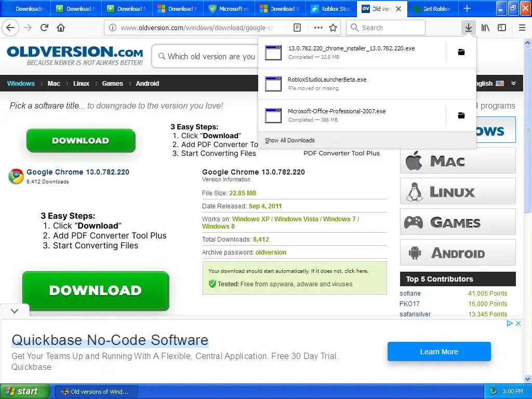Open a new tab with plus button
This screenshot has height=399, width=532.
[x=467, y=8]
